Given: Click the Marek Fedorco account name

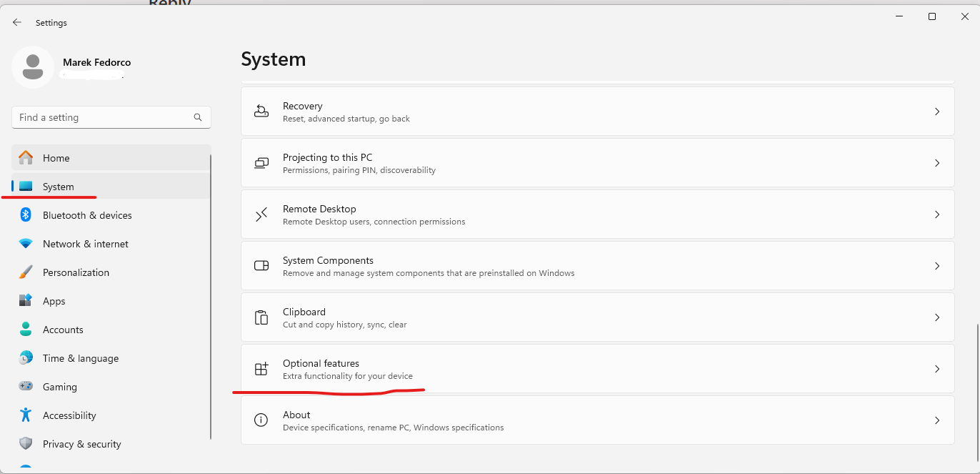Looking at the screenshot, I should [x=97, y=62].
